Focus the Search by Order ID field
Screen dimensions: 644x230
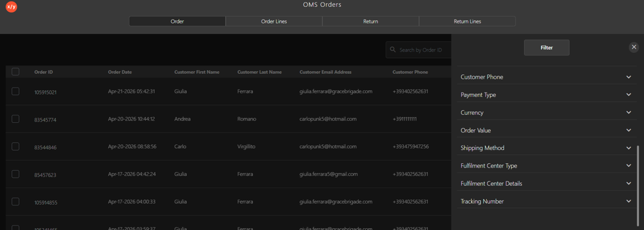[418, 50]
